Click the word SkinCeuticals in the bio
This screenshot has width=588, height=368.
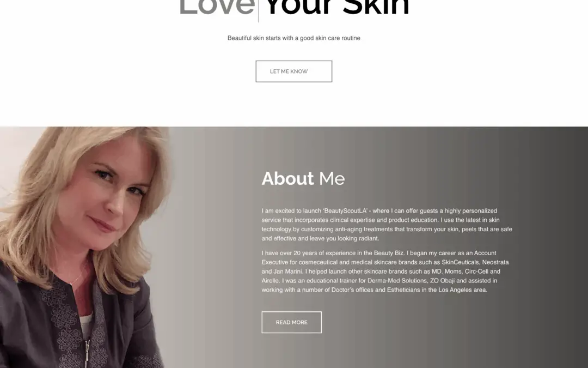460,262
